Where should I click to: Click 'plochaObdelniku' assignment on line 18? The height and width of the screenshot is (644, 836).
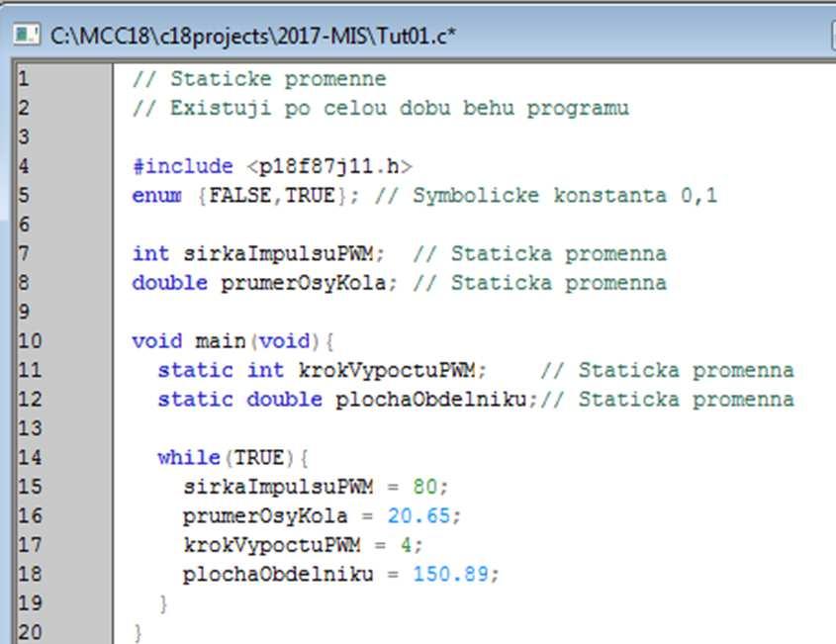pyautogui.click(x=278, y=574)
